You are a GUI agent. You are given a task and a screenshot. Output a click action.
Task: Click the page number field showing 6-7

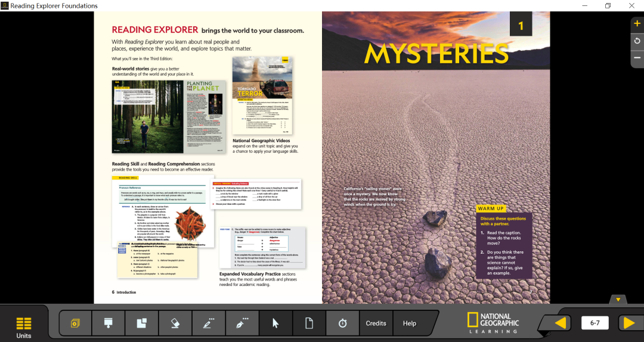point(595,323)
